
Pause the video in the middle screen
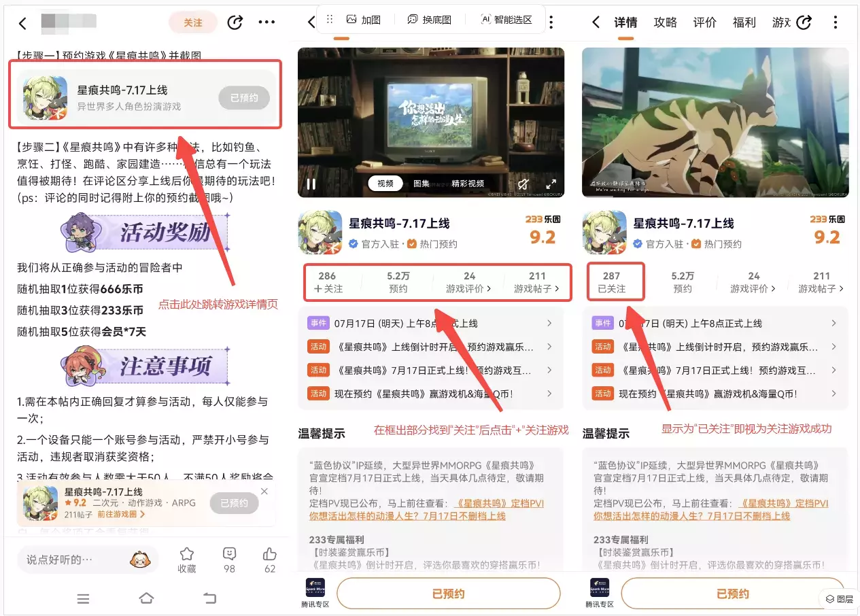click(311, 184)
